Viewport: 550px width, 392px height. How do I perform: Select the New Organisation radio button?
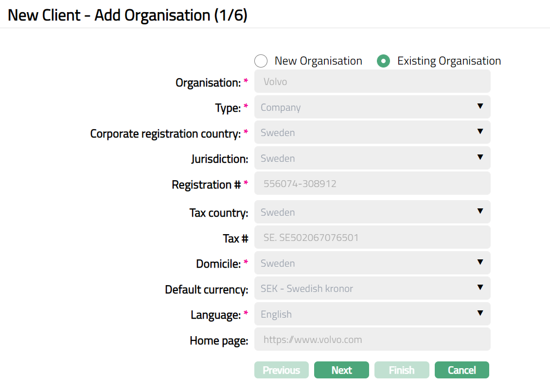pyautogui.click(x=261, y=61)
